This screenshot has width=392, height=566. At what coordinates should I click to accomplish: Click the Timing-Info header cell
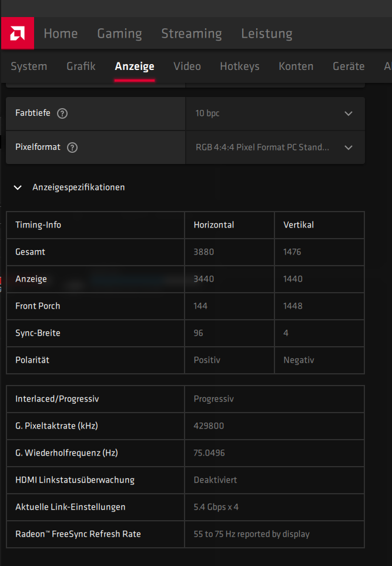(38, 225)
